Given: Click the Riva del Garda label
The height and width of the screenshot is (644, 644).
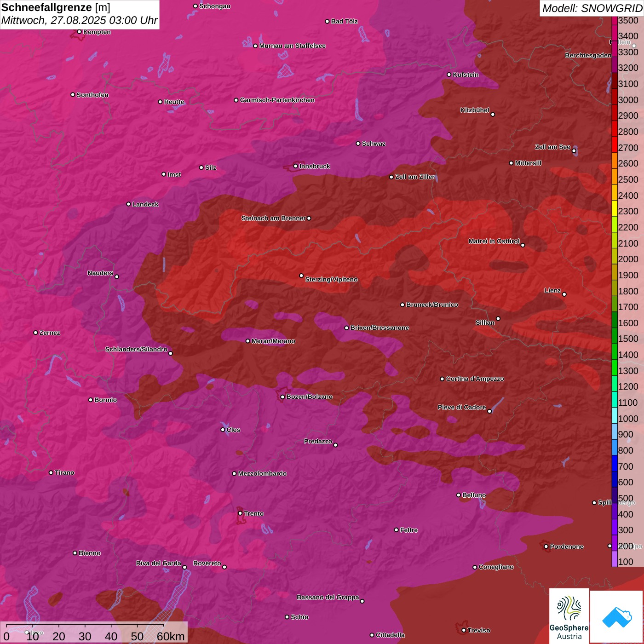Looking at the screenshot, I should click(159, 563).
